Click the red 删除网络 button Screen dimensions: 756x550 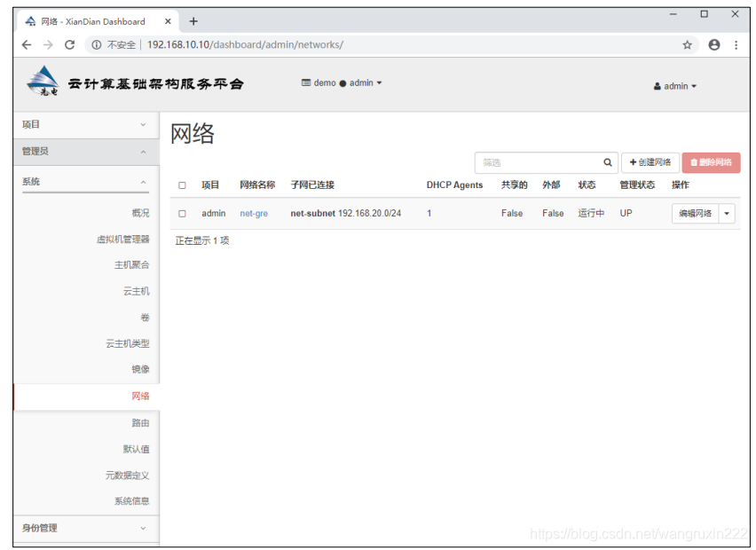tap(711, 162)
